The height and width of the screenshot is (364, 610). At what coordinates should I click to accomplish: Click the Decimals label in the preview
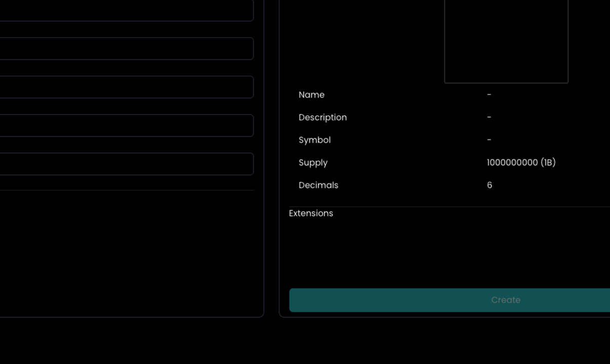pyautogui.click(x=318, y=185)
